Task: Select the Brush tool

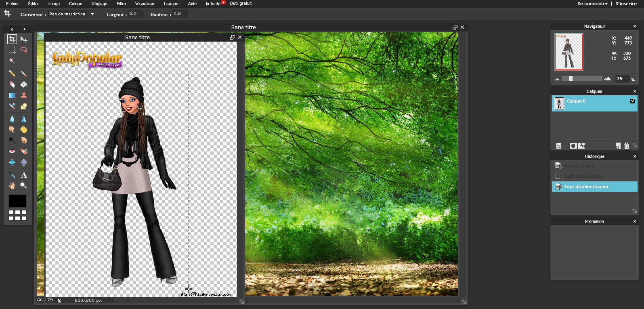Action: click(24, 74)
